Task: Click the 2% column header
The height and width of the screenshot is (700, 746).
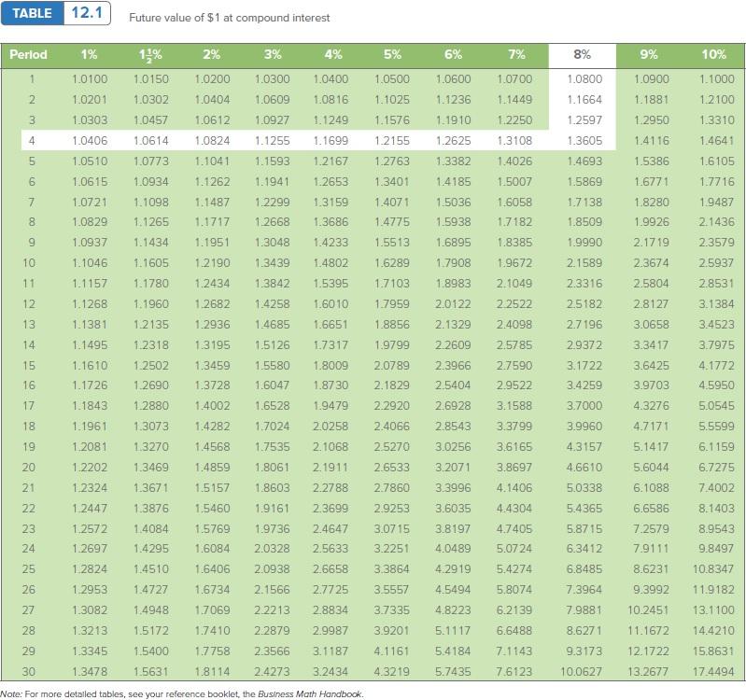Action: tap(212, 55)
